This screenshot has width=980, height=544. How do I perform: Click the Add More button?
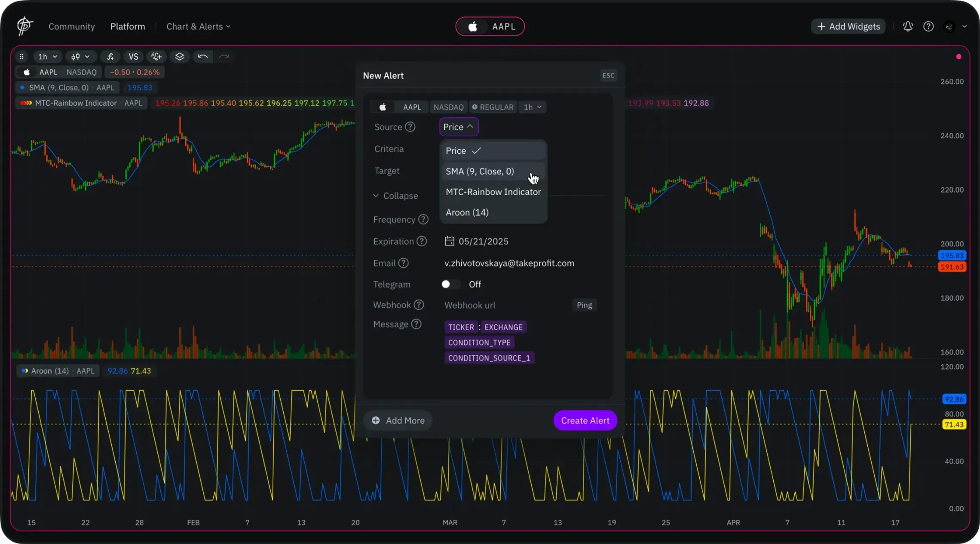click(x=398, y=420)
